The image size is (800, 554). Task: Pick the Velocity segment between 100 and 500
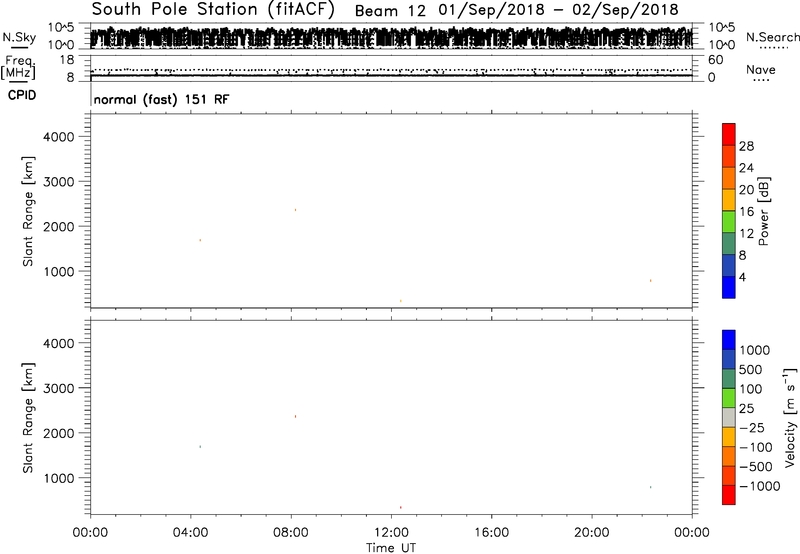(x=729, y=379)
